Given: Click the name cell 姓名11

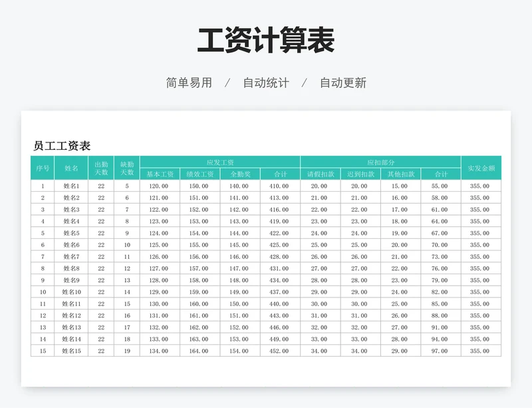Looking at the screenshot, I should pyautogui.click(x=71, y=304).
